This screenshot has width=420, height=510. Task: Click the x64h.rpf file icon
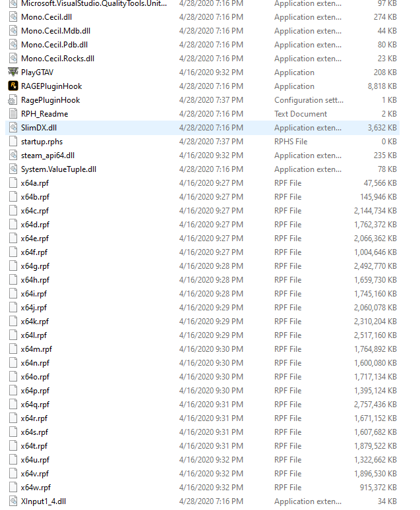click(13, 279)
